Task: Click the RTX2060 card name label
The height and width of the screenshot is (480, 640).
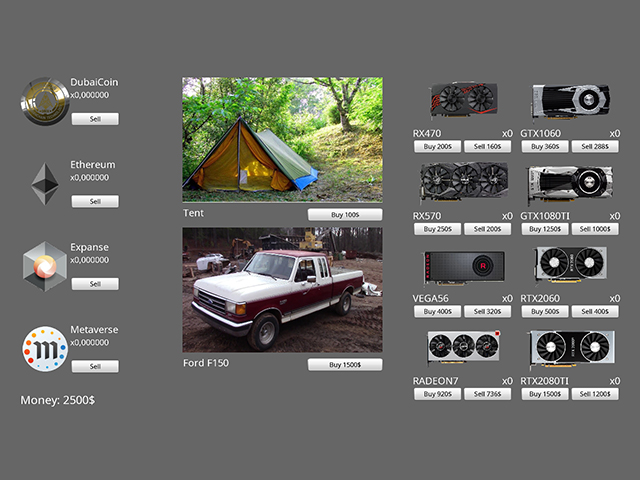Action: [540, 298]
